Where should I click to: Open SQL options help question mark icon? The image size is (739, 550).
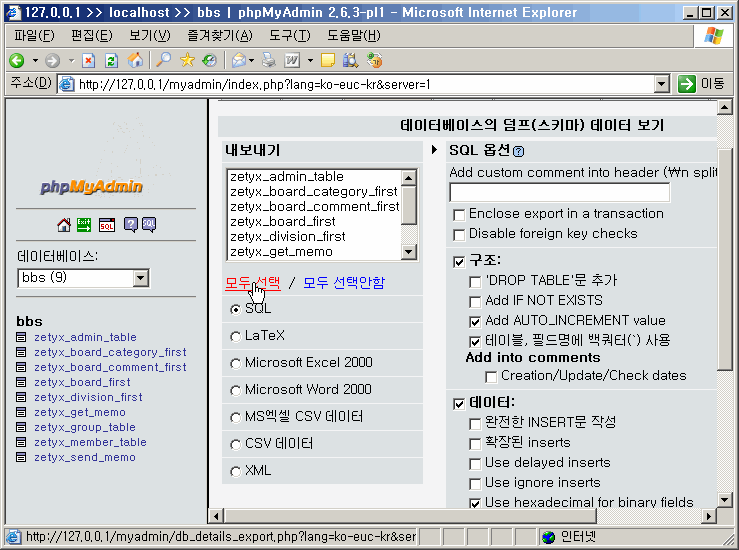click(518, 151)
